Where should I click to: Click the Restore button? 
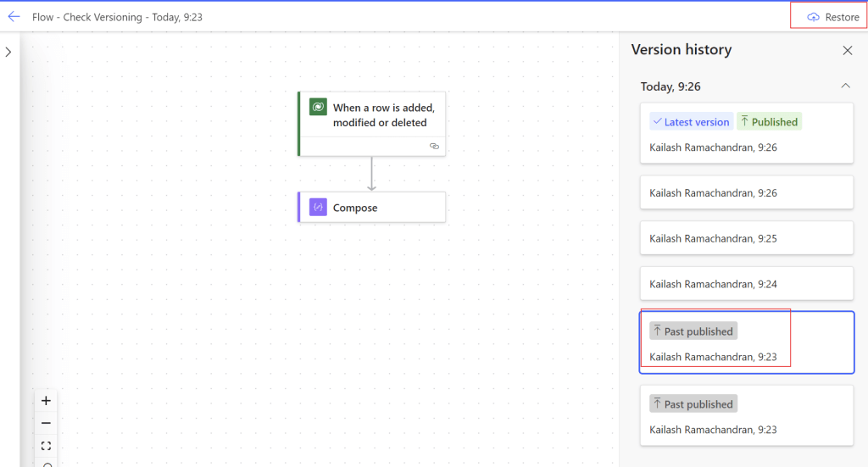tap(833, 17)
